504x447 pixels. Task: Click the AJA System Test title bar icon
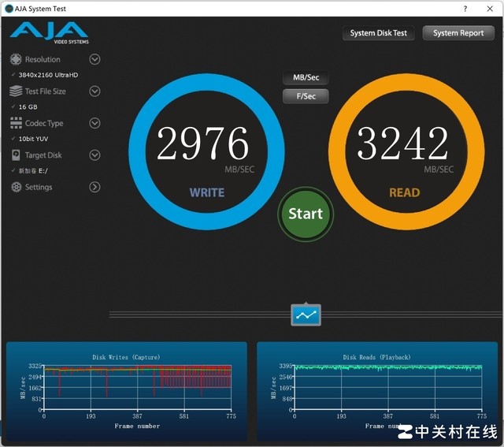[9, 9]
